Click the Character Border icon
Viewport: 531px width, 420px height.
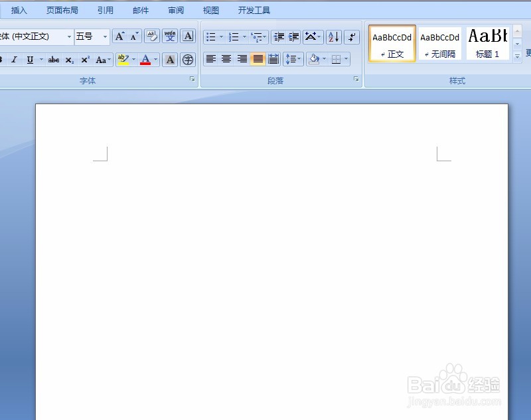188,36
